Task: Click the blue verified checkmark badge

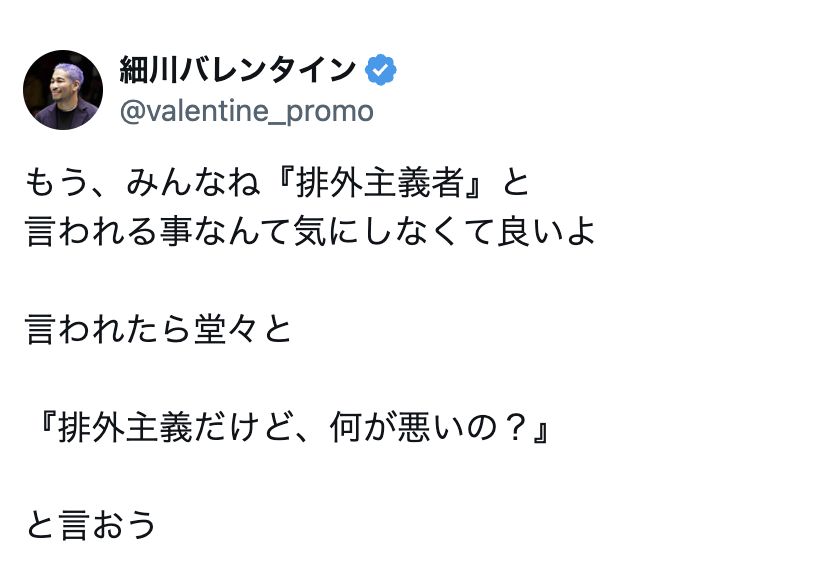Action: point(380,70)
